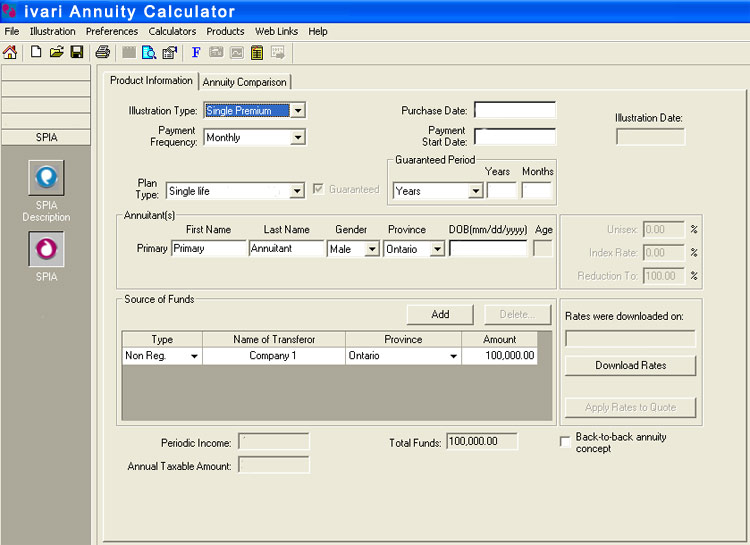Viewport: 750px width, 545px height.
Task: Open the Gender Male dropdown
Action: click(x=372, y=249)
